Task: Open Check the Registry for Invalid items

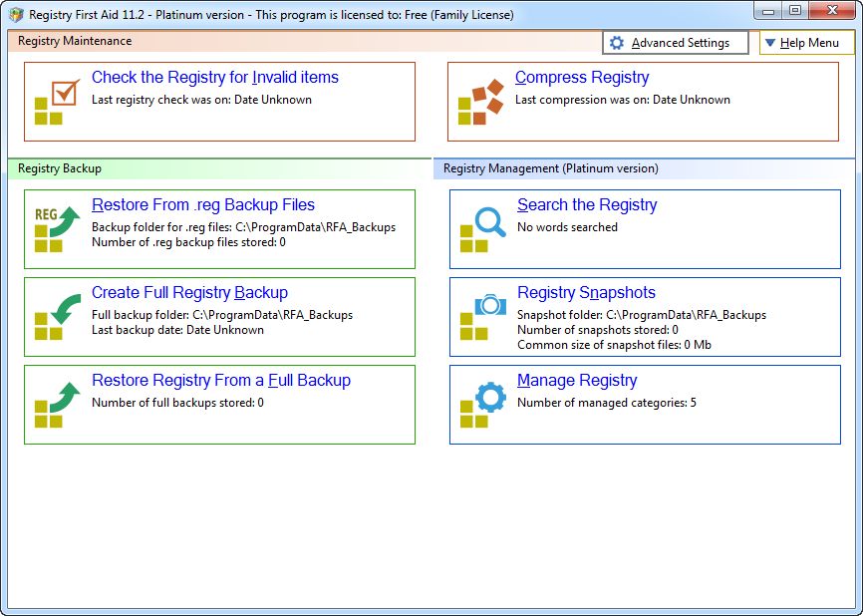Action: point(214,77)
